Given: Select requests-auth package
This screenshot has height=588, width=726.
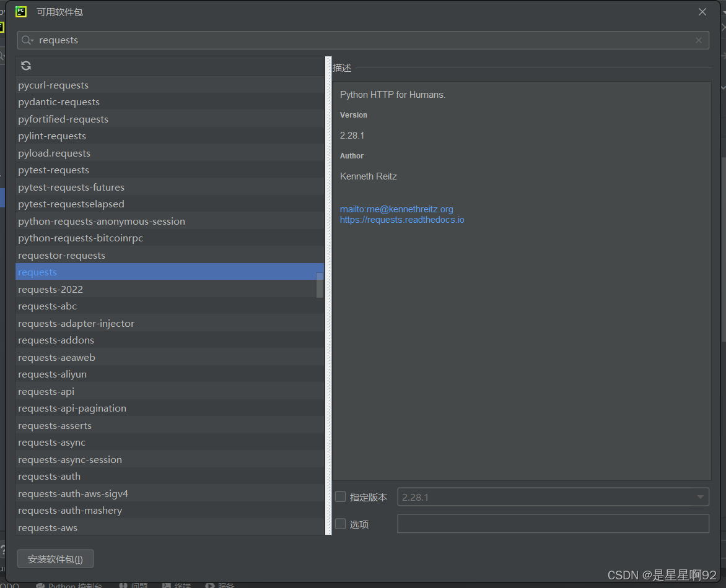Looking at the screenshot, I should pos(170,477).
